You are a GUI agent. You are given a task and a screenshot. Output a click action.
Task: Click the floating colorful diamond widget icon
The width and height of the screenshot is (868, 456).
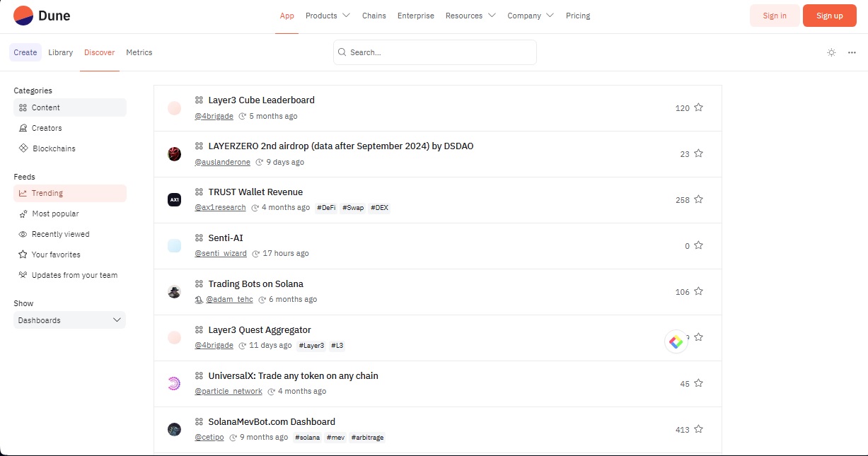tap(676, 342)
